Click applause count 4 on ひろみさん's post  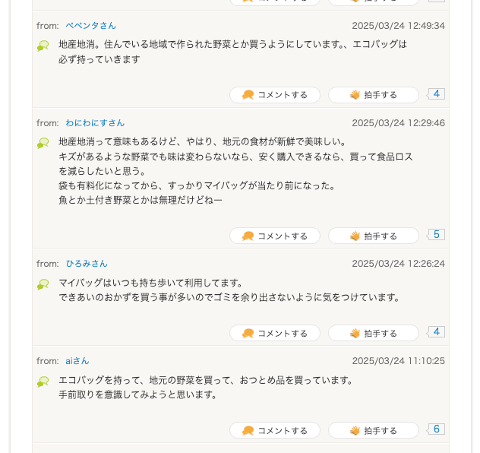[436, 332]
